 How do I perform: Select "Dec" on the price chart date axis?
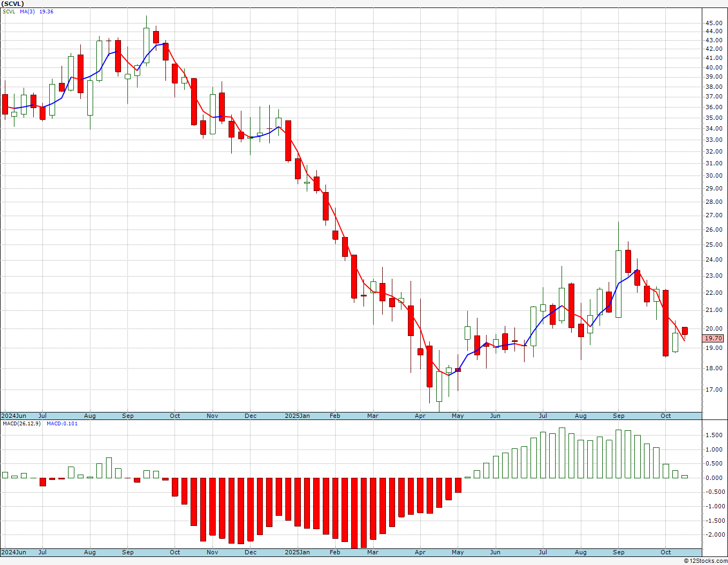point(251,416)
